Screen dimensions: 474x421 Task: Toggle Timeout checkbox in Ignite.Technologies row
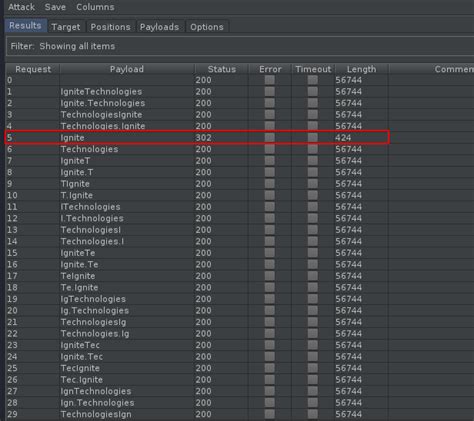point(313,103)
